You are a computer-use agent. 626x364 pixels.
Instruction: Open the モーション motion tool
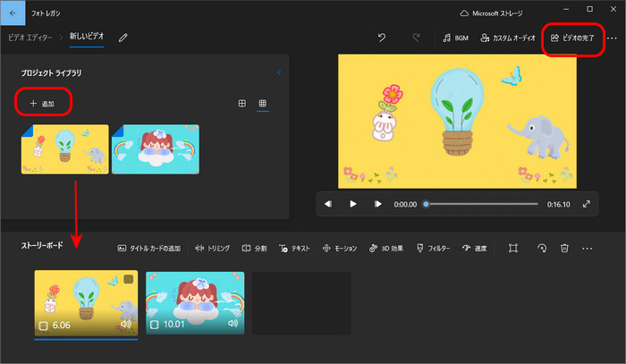pyautogui.click(x=340, y=249)
